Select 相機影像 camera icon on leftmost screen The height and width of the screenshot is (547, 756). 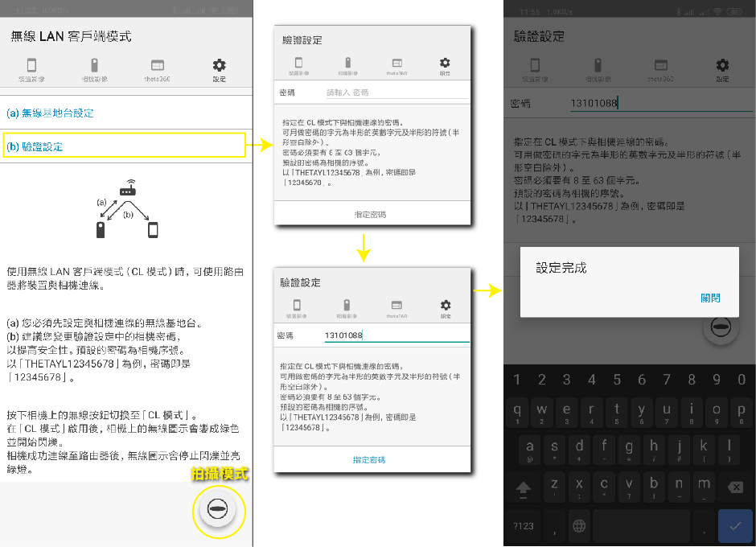[x=94, y=70]
